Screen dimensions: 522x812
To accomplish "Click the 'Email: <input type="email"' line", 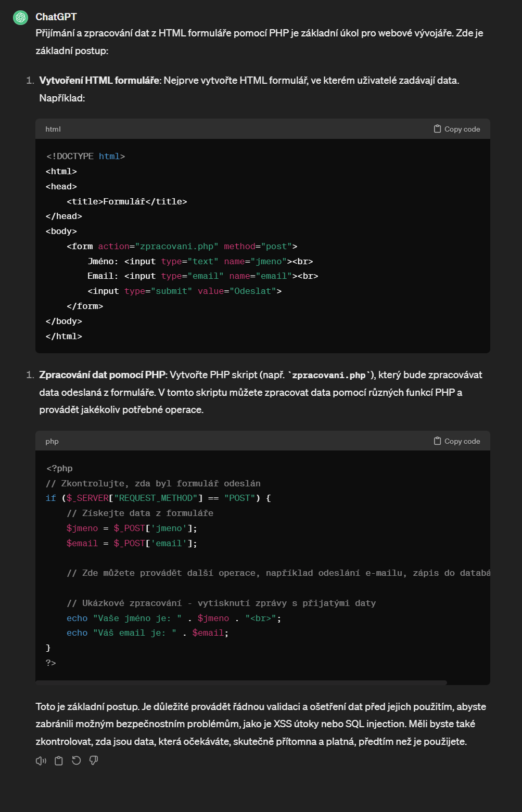I will (203, 276).
